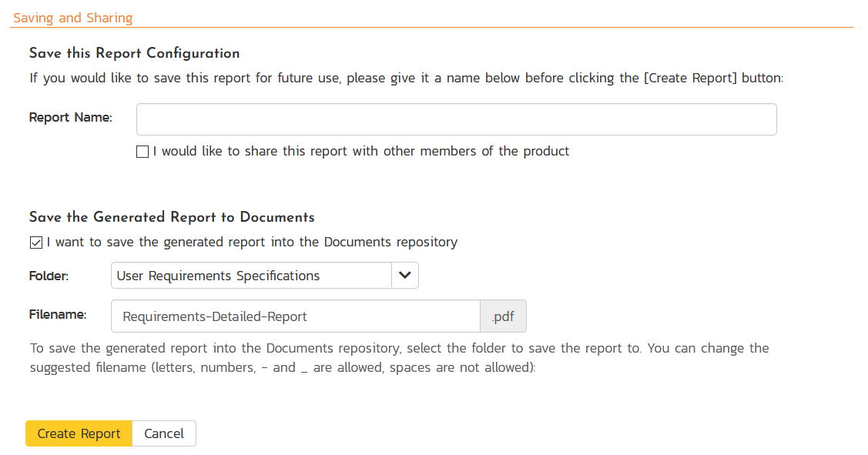Uncheck save generated report into Documents repository
868x455 pixels.
tap(36, 243)
